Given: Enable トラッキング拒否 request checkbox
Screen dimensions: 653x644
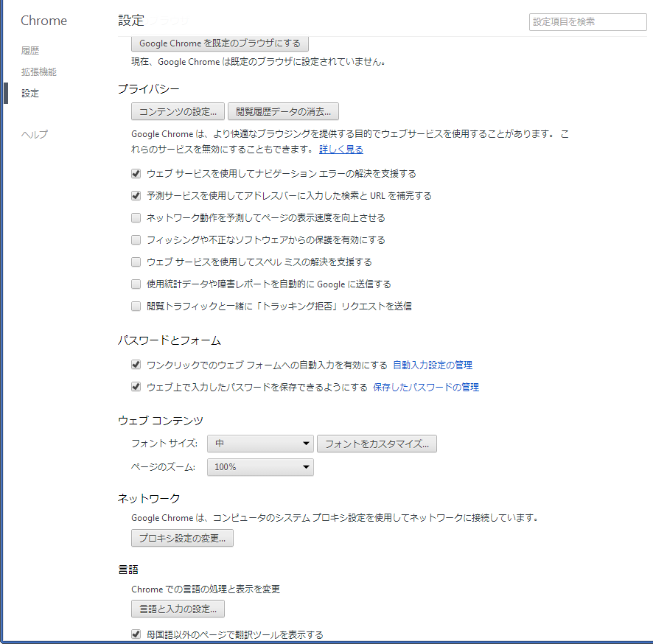Looking at the screenshot, I should click(136, 306).
